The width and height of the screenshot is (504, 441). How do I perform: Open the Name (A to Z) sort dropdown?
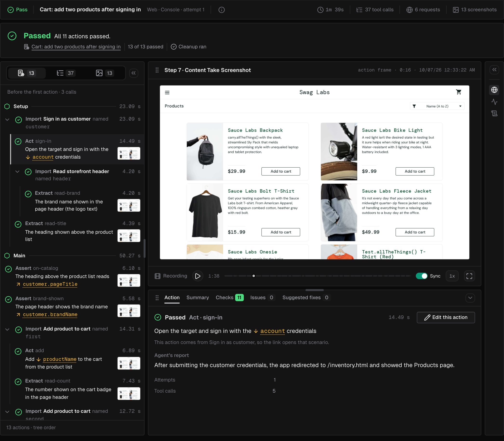437,106
